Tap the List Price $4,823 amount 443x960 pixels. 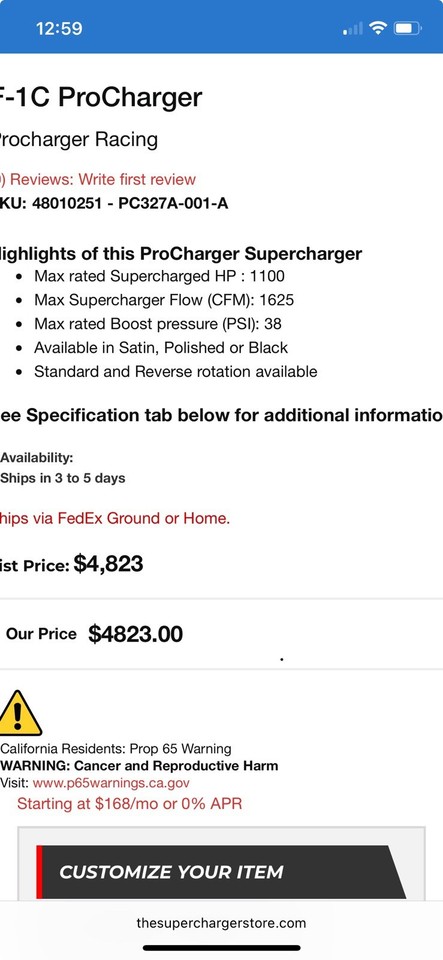click(108, 563)
